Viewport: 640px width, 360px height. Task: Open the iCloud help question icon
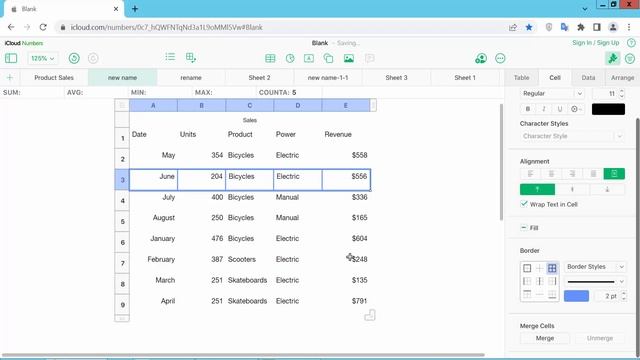631,42
